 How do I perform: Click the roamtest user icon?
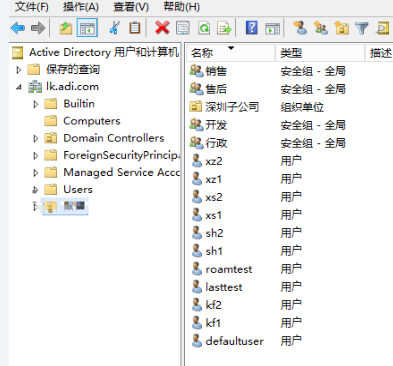pyautogui.click(x=197, y=269)
